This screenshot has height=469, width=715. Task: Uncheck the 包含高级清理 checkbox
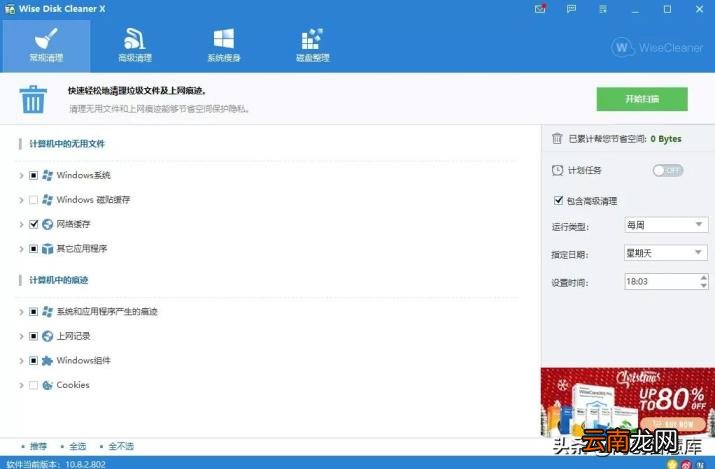point(558,200)
